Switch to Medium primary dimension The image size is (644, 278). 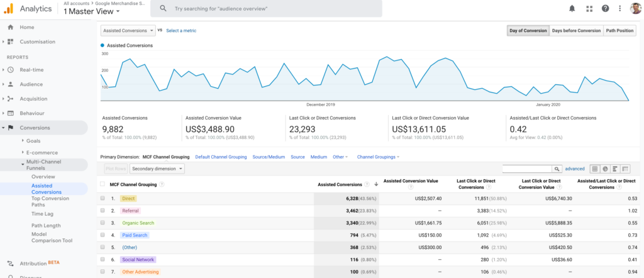click(x=319, y=157)
